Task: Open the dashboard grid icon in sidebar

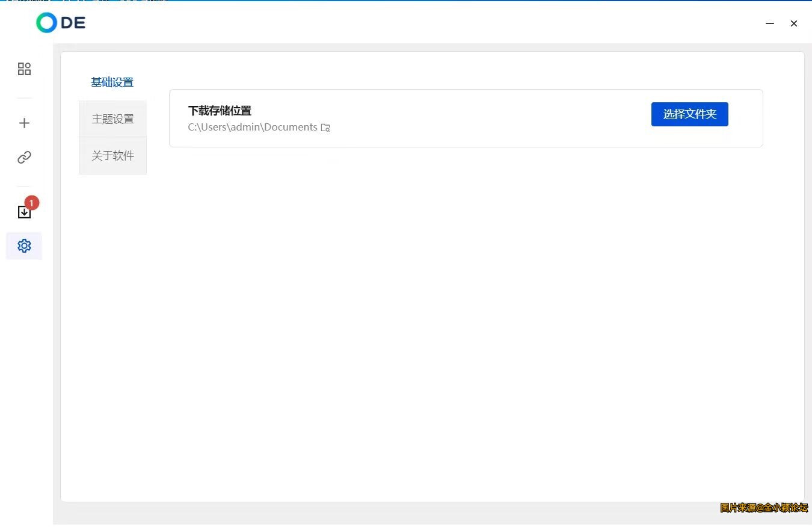Action: (x=24, y=69)
